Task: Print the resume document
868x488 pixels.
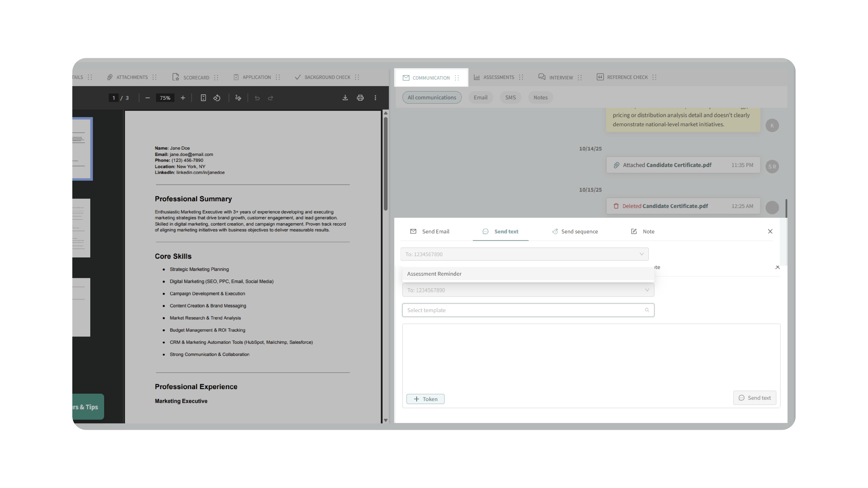Action: tap(360, 98)
